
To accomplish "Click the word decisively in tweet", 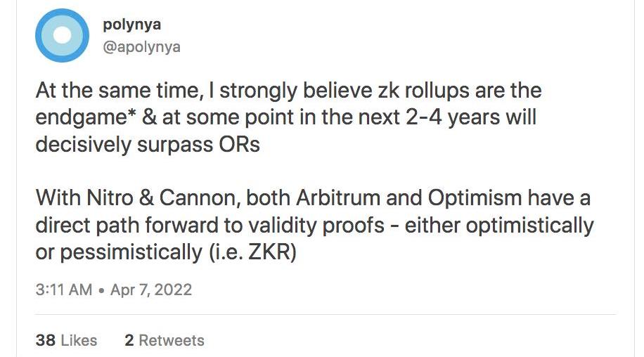I will pyautogui.click(x=84, y=145).
